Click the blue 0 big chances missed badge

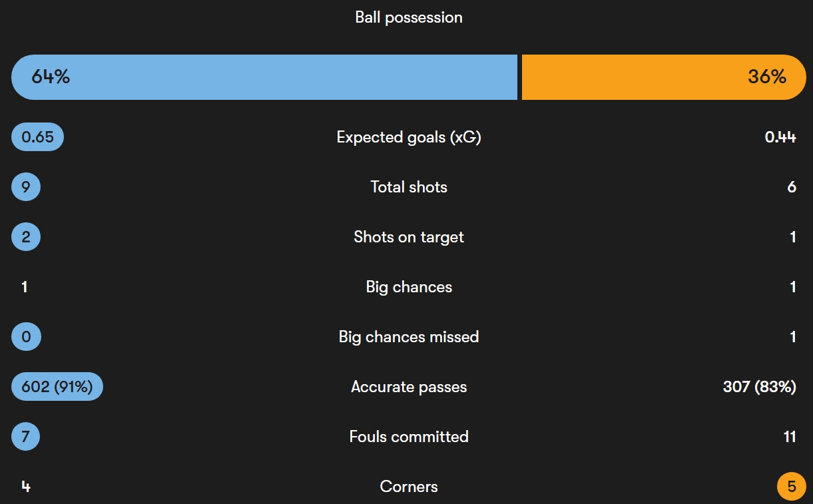(26, 337)
